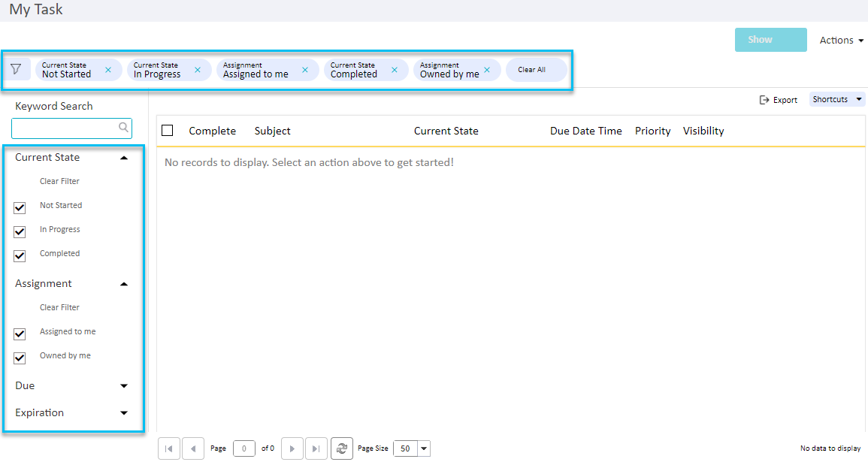Viewport: 868px width, 462px height.
Task: Click the filter funnel icon
Action: click(x=17, y=69)
